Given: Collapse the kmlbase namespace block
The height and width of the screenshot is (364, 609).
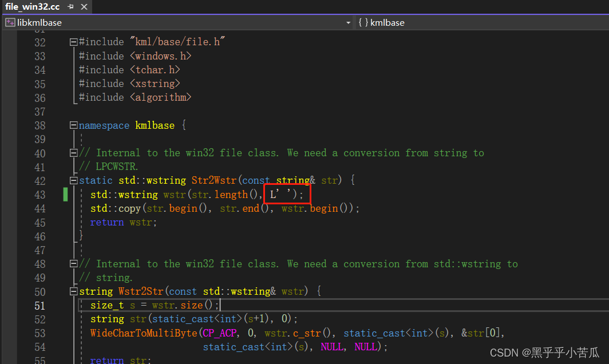Looking at the screenshot, I should tap(73, 125).
